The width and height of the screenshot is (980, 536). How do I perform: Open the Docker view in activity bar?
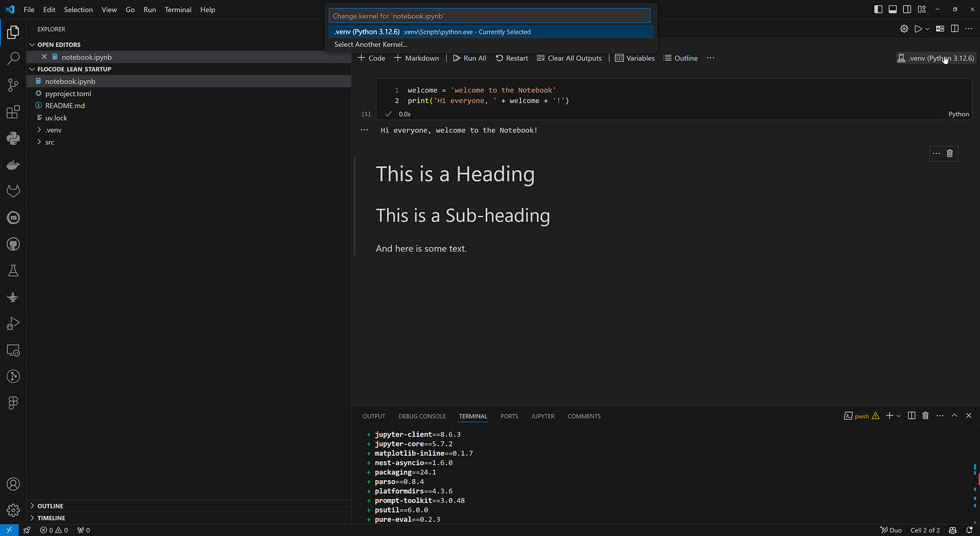(x=13, y=165)
